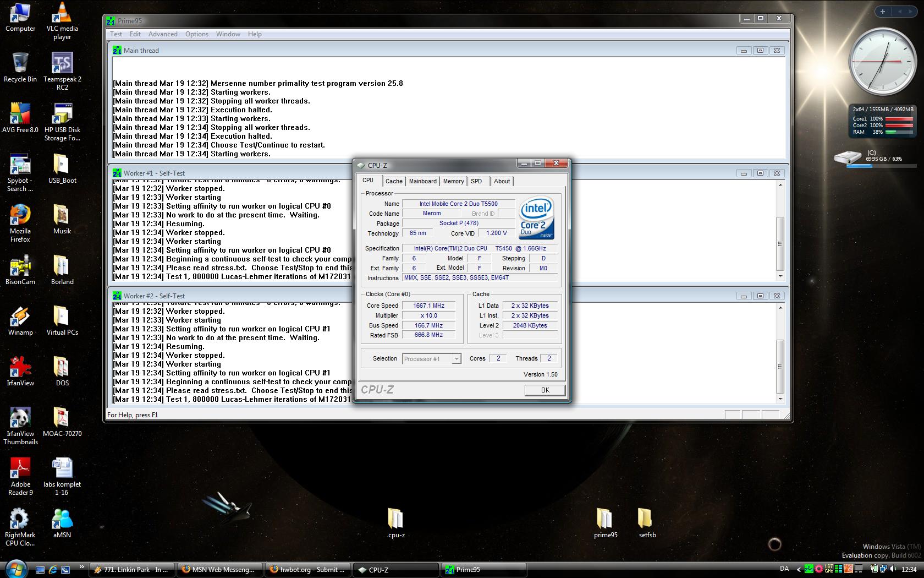Open MOAC-70270 PDF file

(x=62, y=422)
